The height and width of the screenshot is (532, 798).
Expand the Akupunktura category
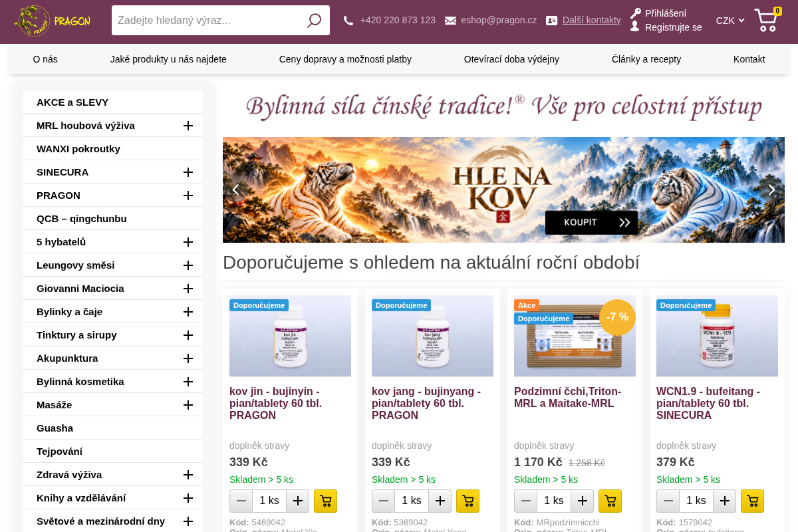point(188,358)
